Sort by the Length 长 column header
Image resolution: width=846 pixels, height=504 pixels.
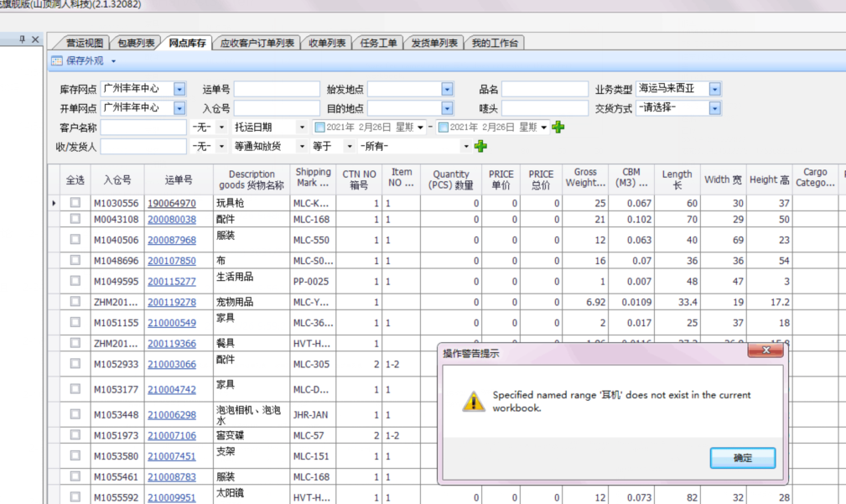pyautogui.click(x=677, y=179)
